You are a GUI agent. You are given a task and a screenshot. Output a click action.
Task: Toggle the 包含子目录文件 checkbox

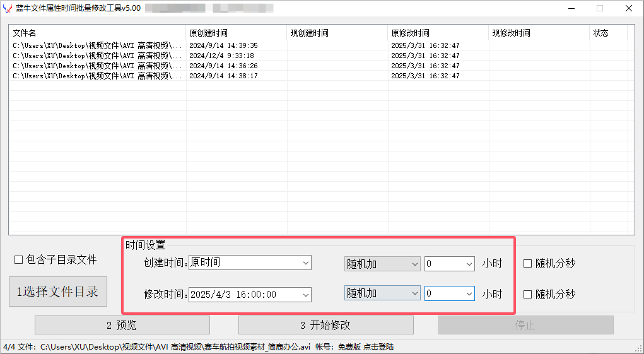[56, 259]
